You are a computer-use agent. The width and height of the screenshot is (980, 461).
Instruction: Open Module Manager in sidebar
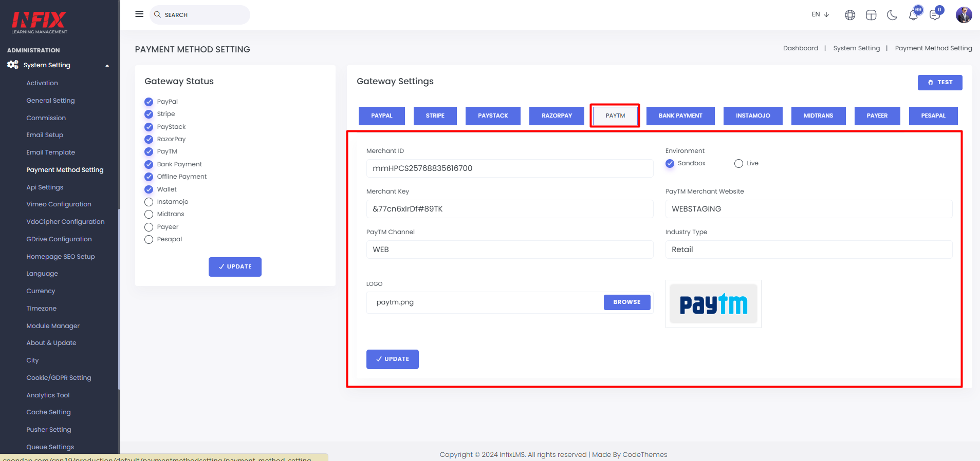point(53,326)
